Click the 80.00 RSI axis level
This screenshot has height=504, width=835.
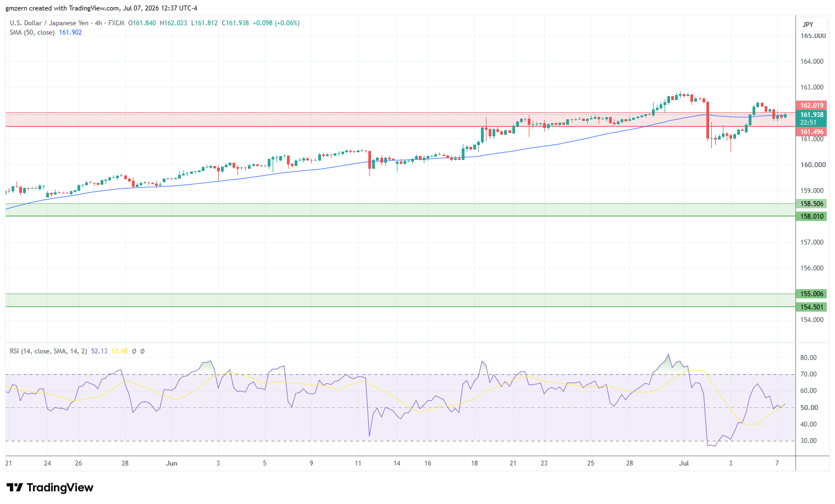click(x=808, y=358)
